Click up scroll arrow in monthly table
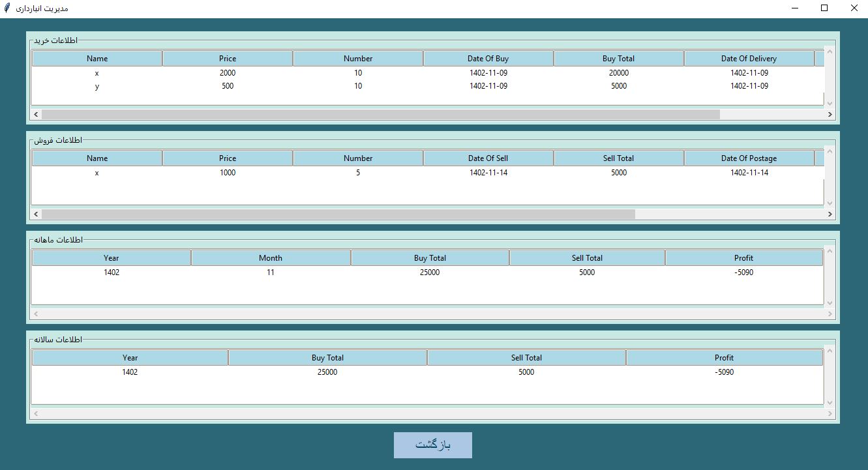Screen dimensions: 868x470 pyautogui.click(x=830, y=251)
